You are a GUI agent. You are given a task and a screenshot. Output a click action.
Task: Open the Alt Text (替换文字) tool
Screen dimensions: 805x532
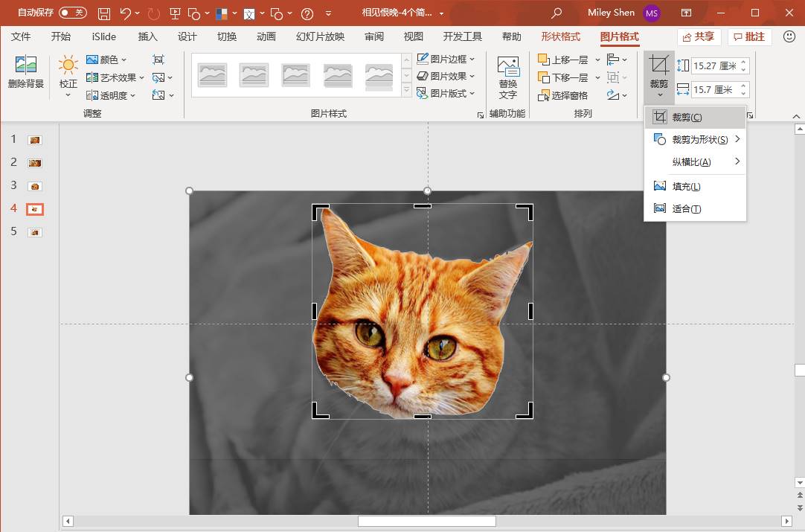pos(507,78)
